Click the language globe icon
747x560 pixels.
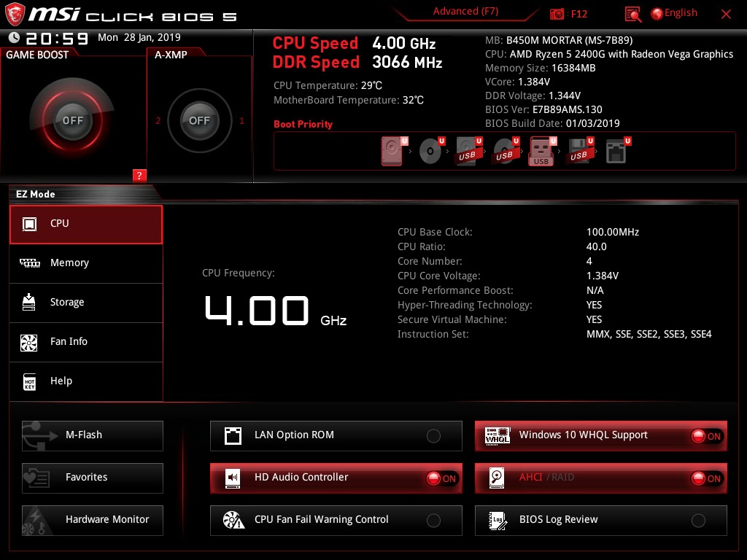coord(657,13)
